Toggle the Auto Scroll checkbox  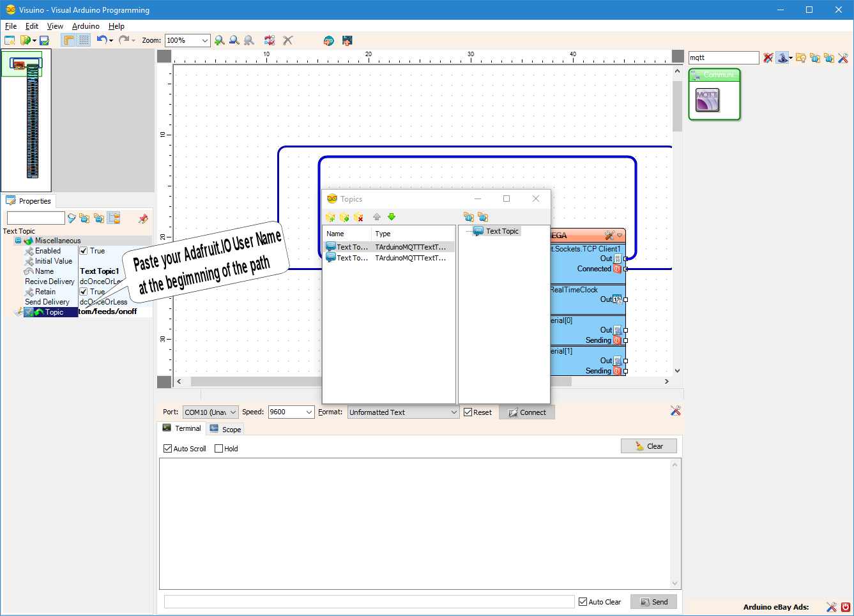(x=168, y=449)
